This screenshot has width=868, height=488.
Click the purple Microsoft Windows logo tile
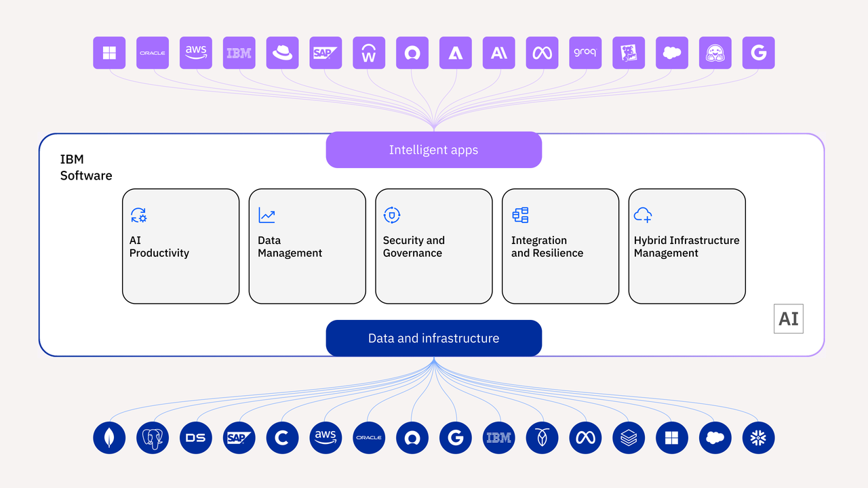pos(109,53)
